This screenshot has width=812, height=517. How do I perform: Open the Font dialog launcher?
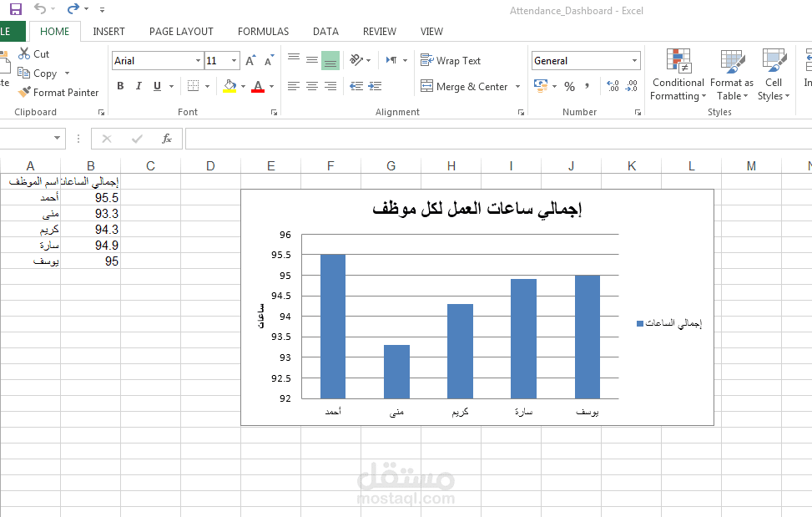coord(274,112)
